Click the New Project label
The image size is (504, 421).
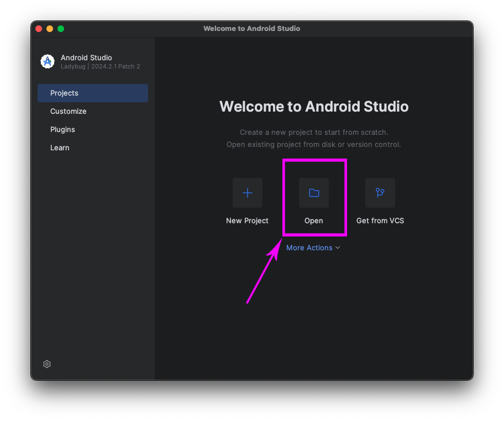pos(247,221)
